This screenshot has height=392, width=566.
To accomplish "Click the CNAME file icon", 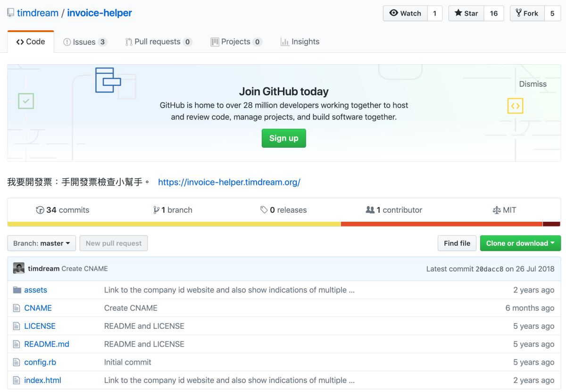I will tap(17, 308).
